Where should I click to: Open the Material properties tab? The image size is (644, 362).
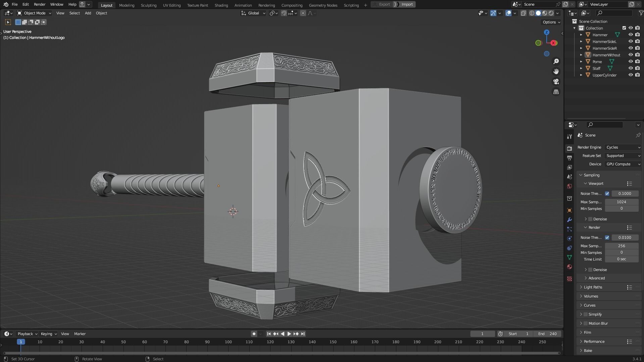point(569,267)
